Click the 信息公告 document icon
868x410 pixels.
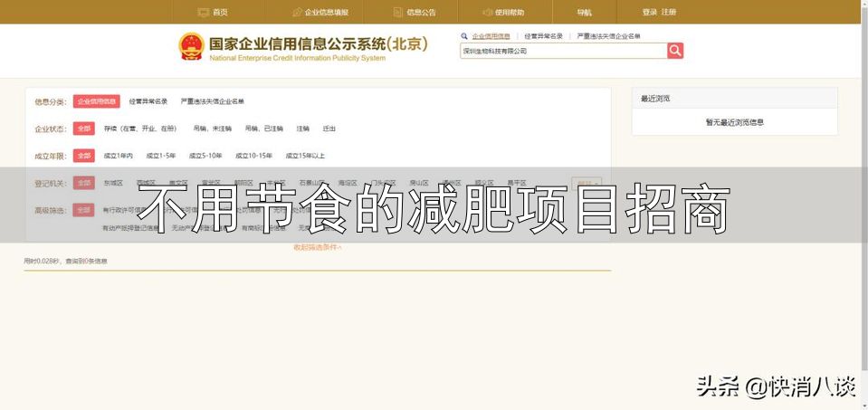click(398, 12)
